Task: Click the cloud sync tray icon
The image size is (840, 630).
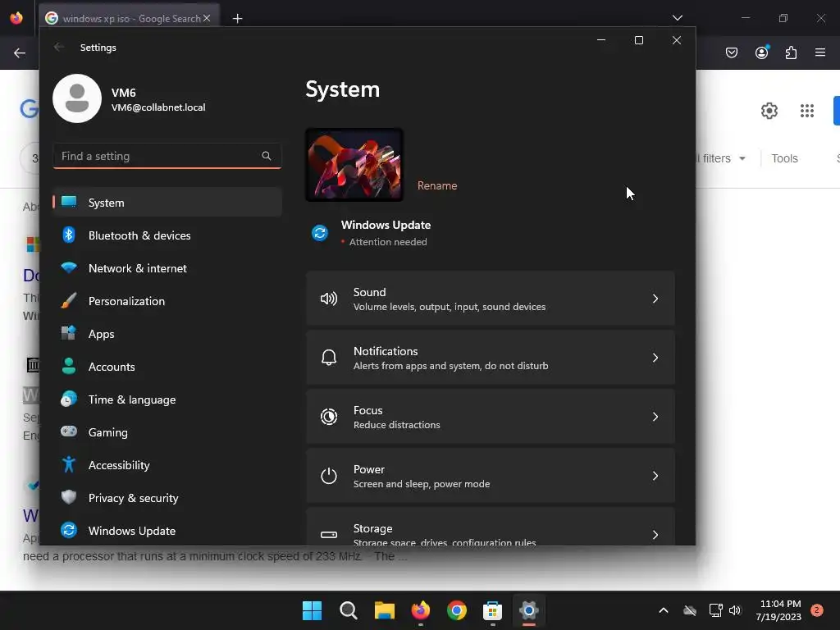Action: 690,610
